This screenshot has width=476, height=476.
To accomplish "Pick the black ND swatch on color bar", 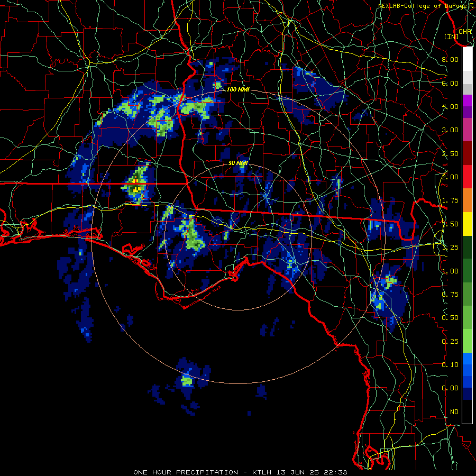I will [x=467, y=411].
